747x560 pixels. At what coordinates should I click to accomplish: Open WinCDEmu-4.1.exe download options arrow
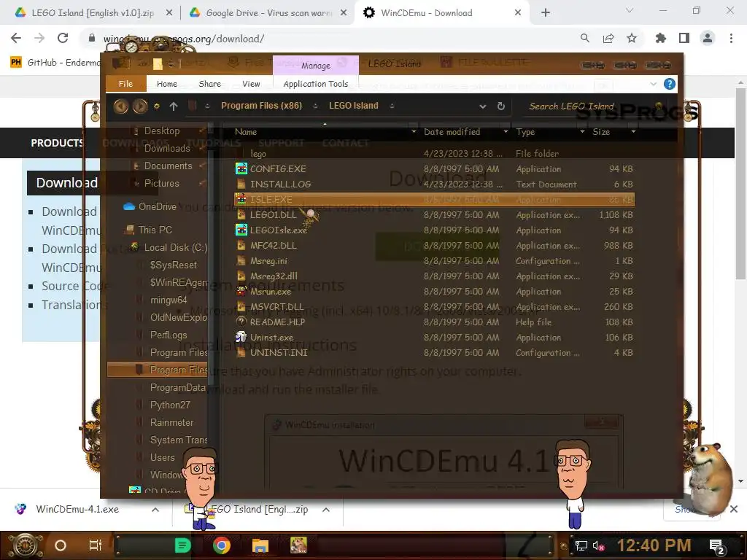[x=155, y=510]
